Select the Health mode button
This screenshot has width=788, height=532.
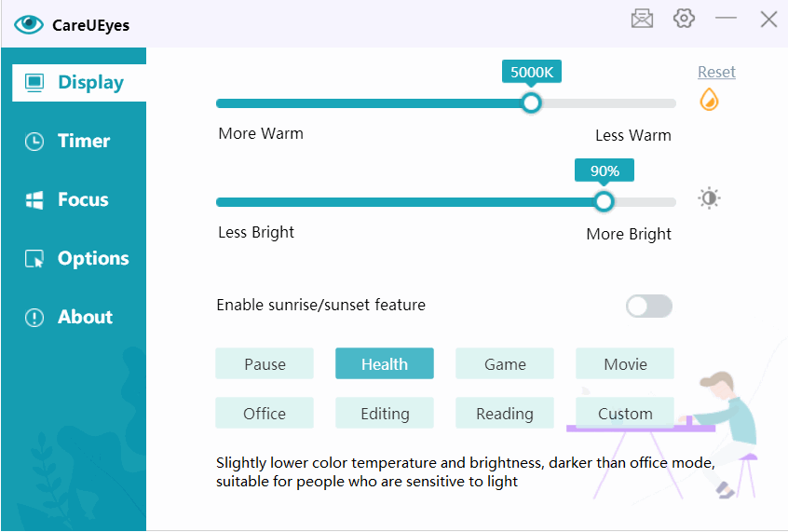385,363
